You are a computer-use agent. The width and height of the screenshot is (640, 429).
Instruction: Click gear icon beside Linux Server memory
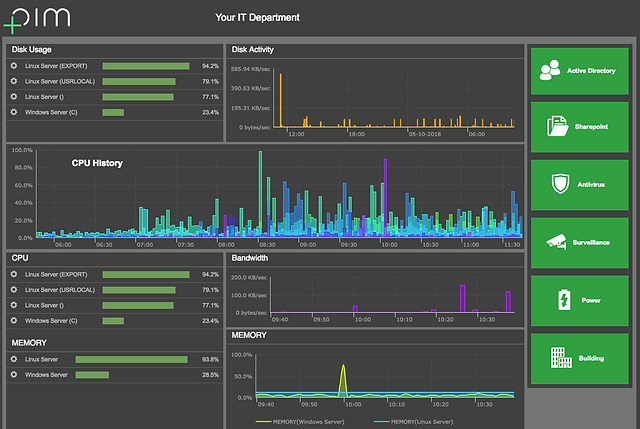pos(14,359)
